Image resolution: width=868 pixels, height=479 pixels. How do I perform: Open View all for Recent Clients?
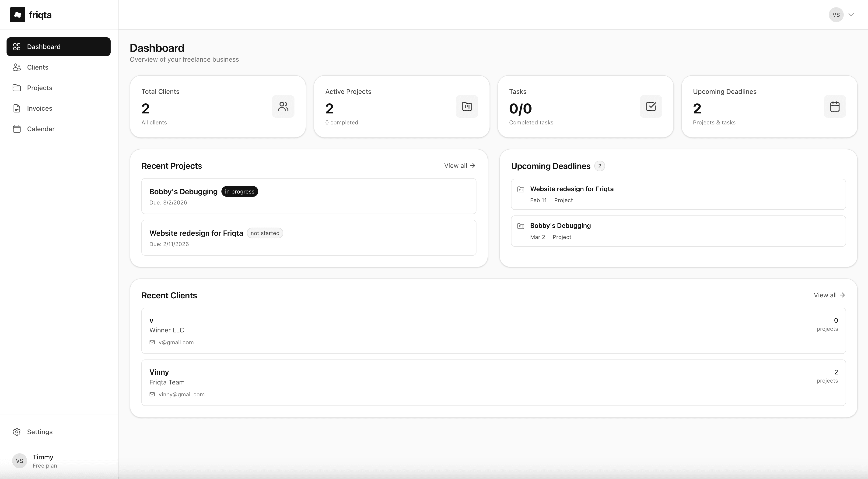(829, 295)
